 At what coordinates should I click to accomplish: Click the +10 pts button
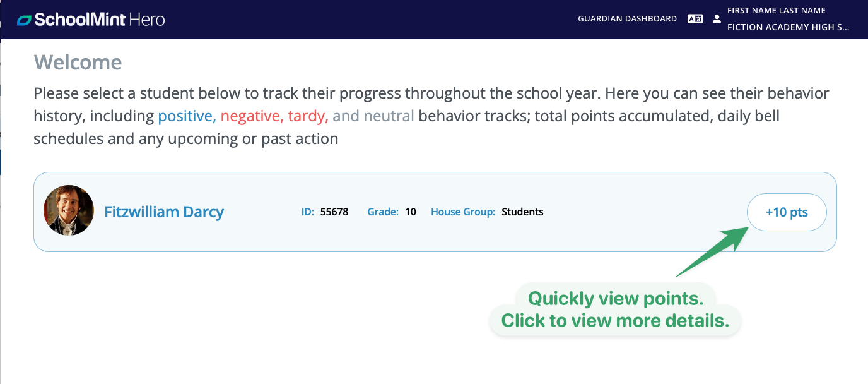787,212
